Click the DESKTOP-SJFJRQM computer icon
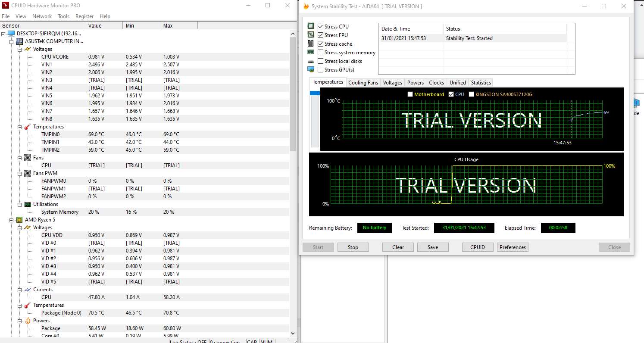644x343 pixels. tap(11, 34)
